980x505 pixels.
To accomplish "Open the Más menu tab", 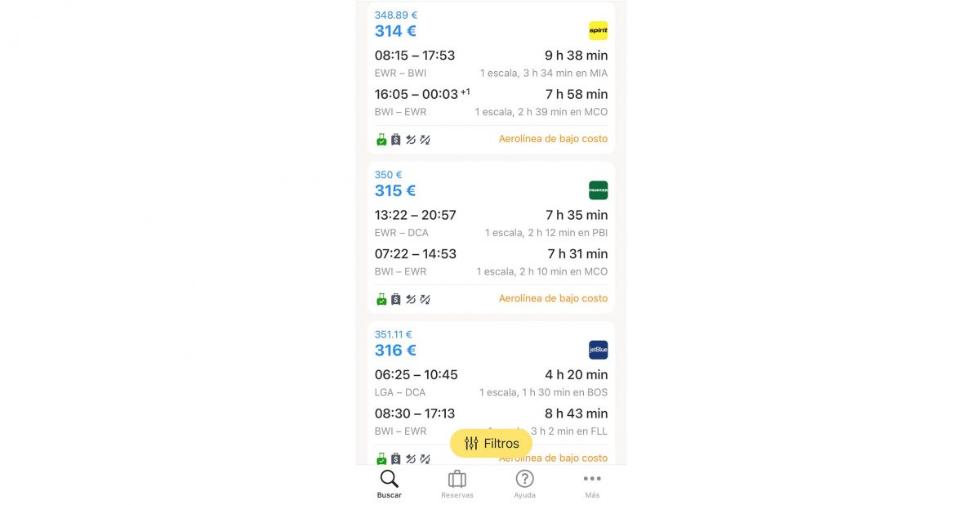I will pyautogui.click(x=592, y=484).
